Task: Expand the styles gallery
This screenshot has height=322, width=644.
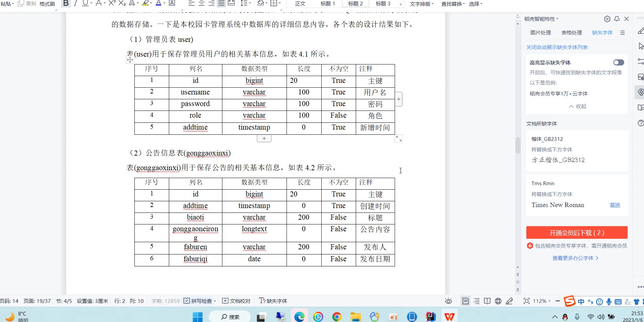Action: point(400,4)
